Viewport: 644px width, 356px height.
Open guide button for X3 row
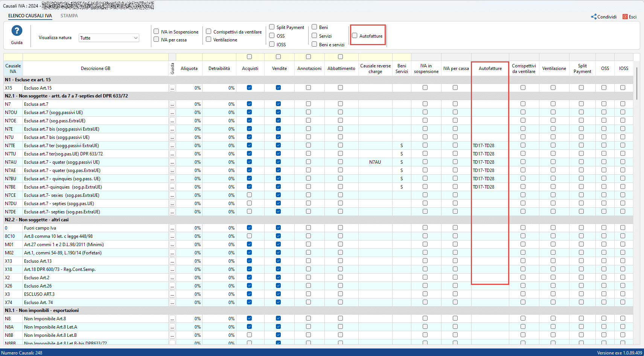coord(172,294)
